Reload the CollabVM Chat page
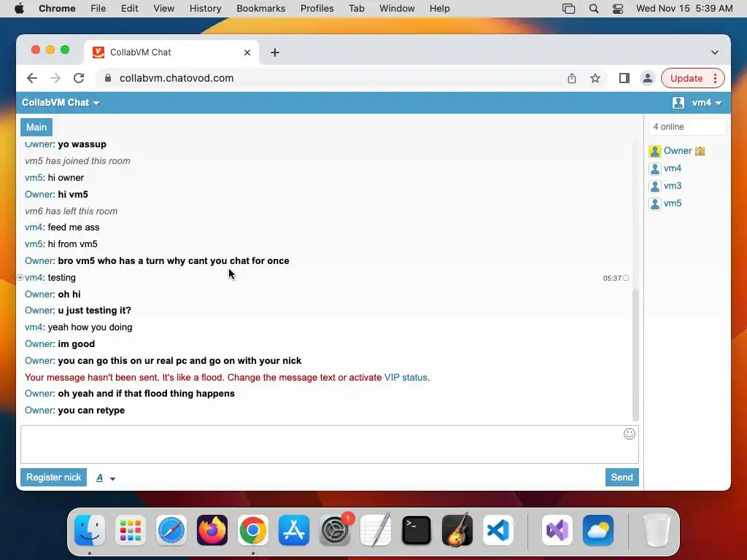 [79, 78]
